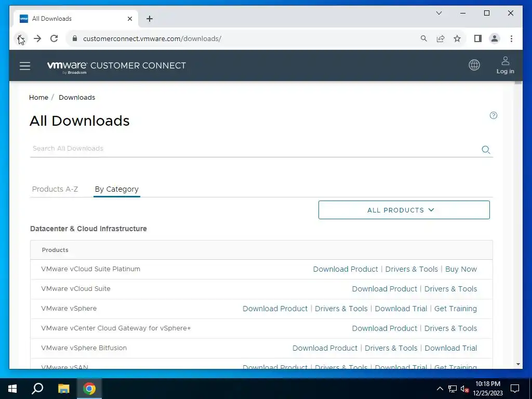532x399 pixels.
Task: Click the Log in user icon
Action: pyautogui.click(x=505, y=65)
